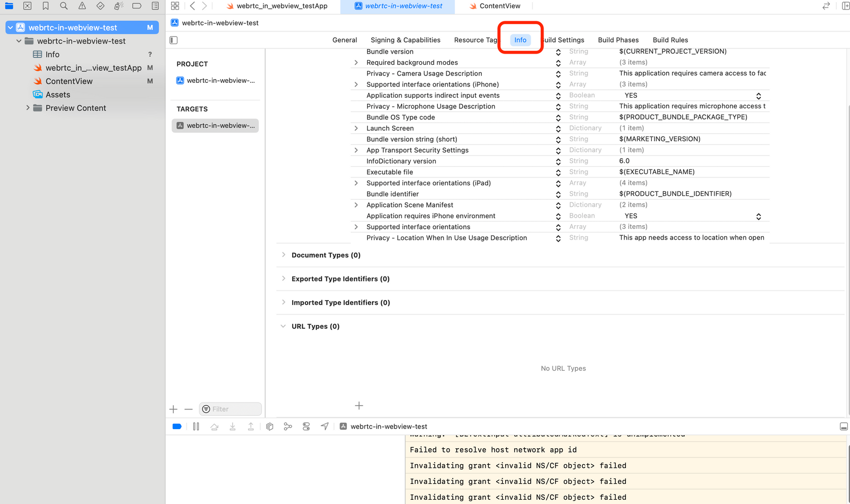Click the targets Filter field
This screenshot has width=850, height=504.
tap(231, 409)
